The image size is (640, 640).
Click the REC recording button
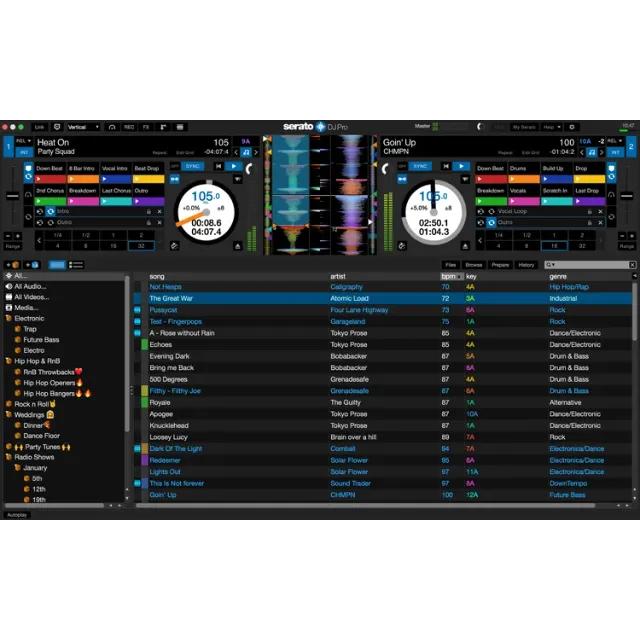pos(128,127)
